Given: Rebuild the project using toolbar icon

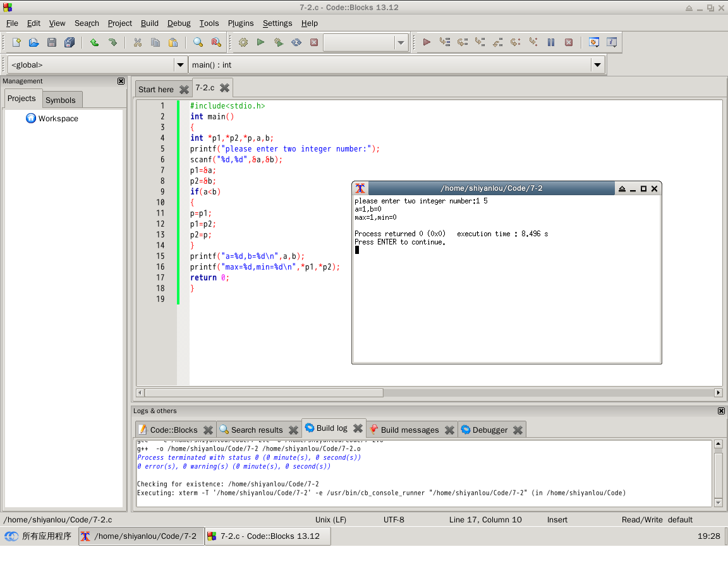Looking at the screenshot, I should point(296,43).
